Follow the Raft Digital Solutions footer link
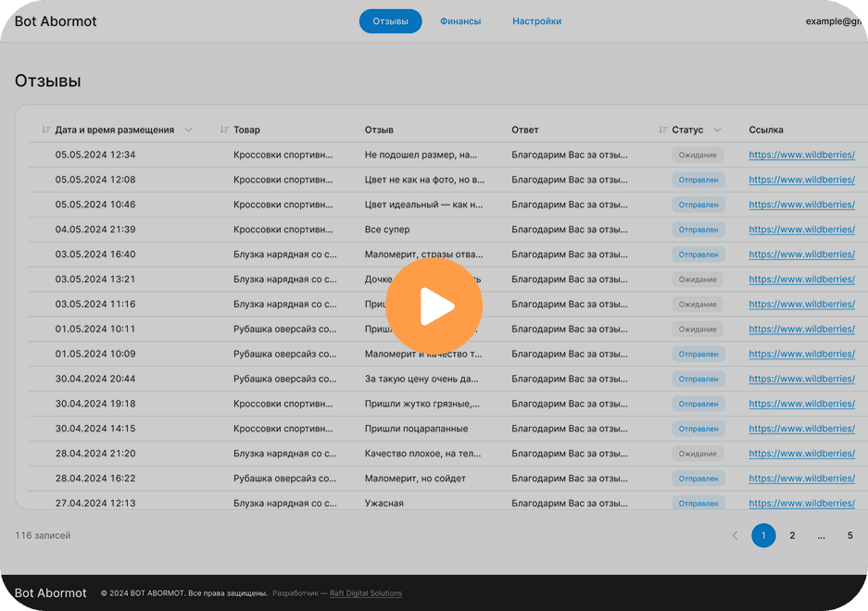This screenshot has width=868, height=611. [x=366, y=593]
